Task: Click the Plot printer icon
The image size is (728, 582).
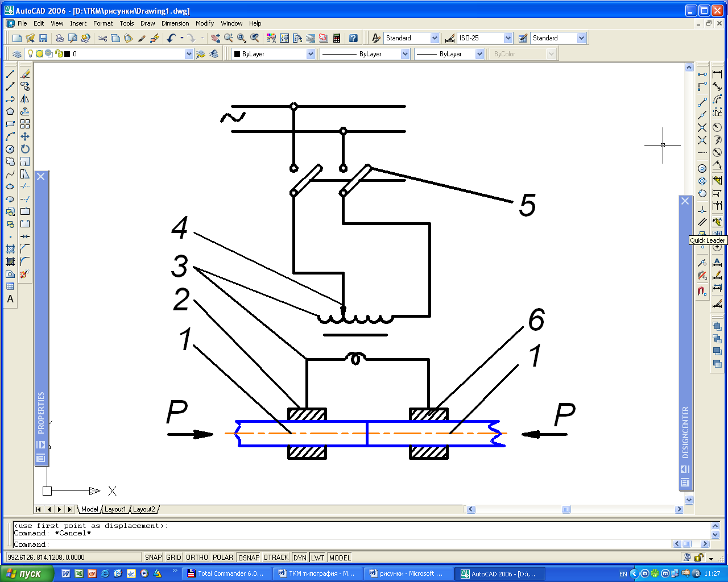Action: 59,38
